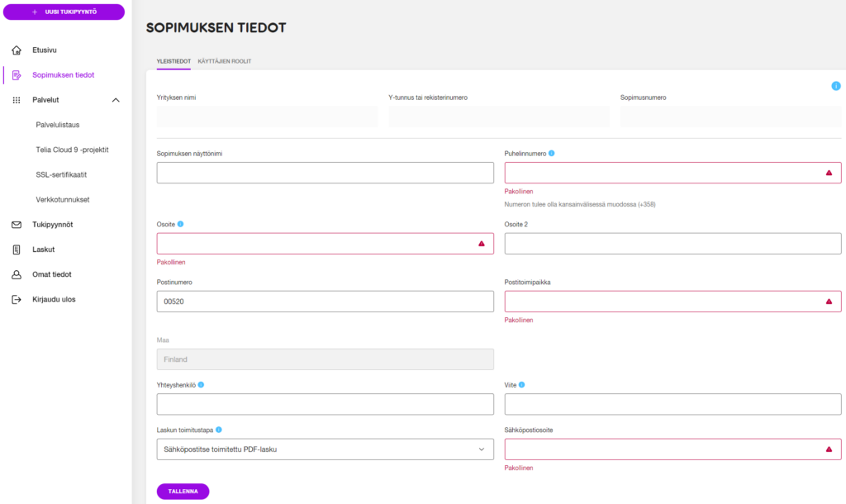Click the Sopimuksen tiedot document icon
Viewport: 846px width, 504px height.
tap(17, 75)
